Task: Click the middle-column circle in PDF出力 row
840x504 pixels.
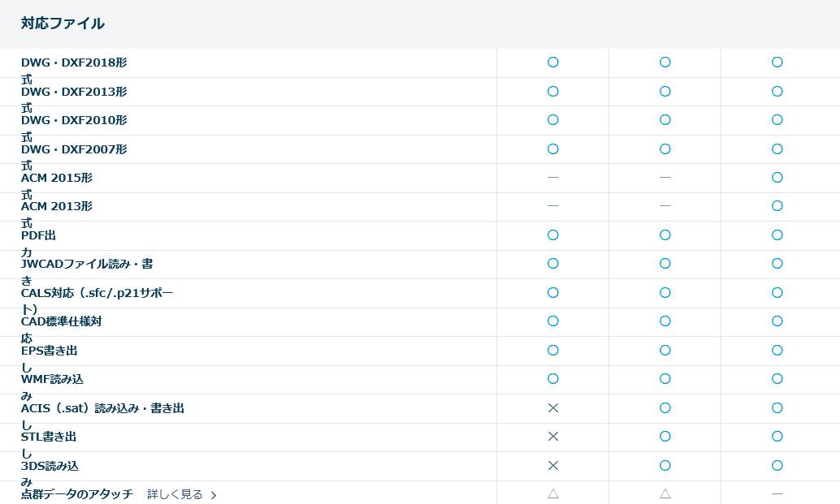Action: [x=665, y=235]
